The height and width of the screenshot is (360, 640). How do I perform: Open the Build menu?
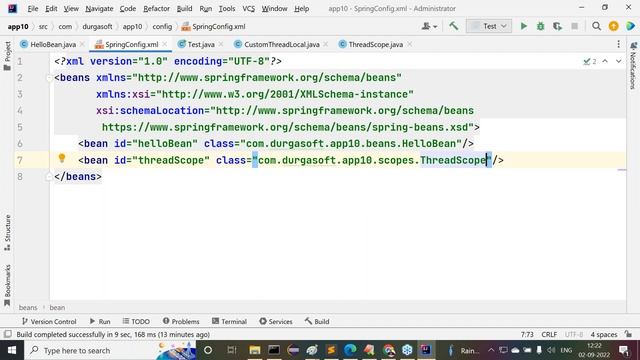(184, 8)
